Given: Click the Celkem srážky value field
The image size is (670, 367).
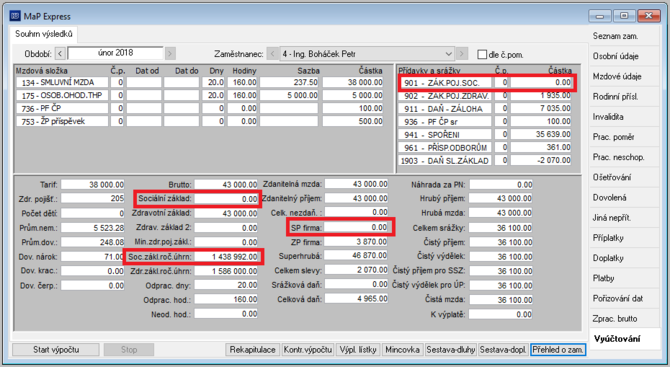Looking at the screenshot, I should click(501, 228).
